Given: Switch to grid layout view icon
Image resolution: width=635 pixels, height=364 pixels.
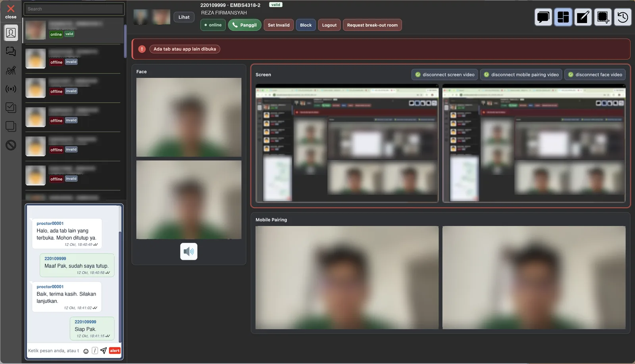Looking at the screenshot, I should pyautogui.click(x=563, y=17).
